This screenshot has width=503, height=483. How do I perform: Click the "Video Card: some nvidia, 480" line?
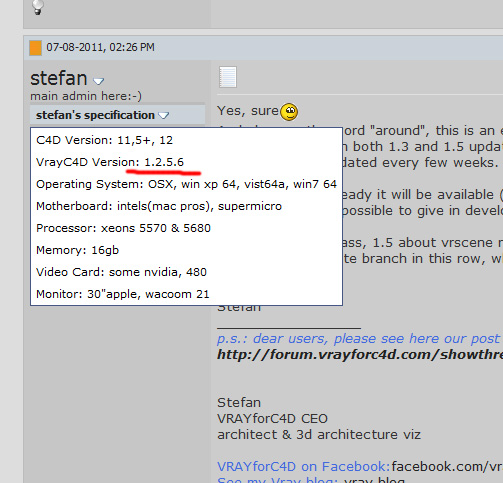click(x=121, y=272)
